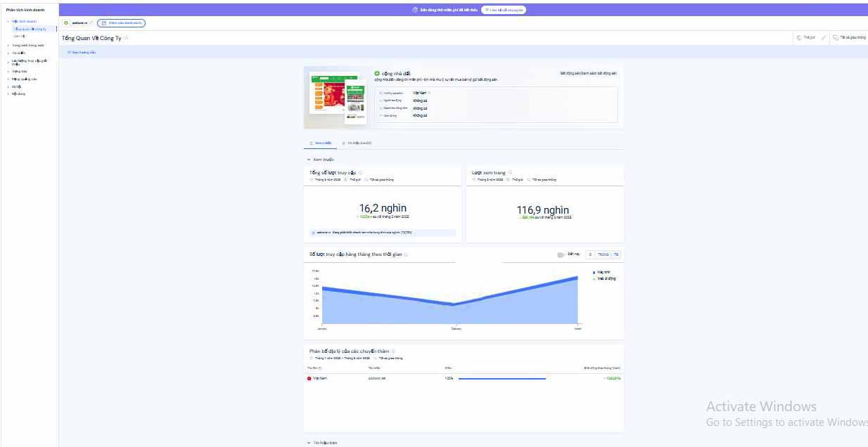The height and width of the screenshot is (447, 868).
Task: Open 'Liên hệ' item in the sidebar
Action: click(19, 35)
